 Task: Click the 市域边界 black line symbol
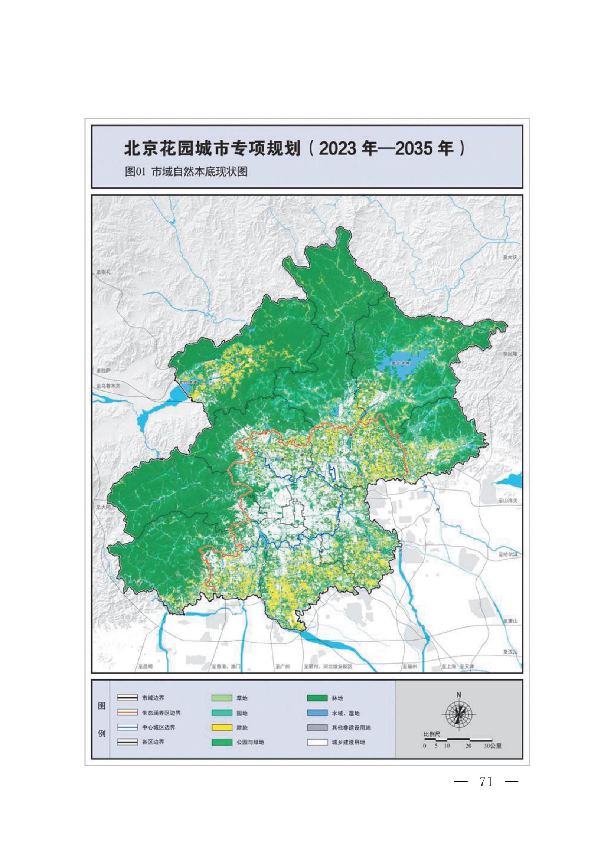127,698
